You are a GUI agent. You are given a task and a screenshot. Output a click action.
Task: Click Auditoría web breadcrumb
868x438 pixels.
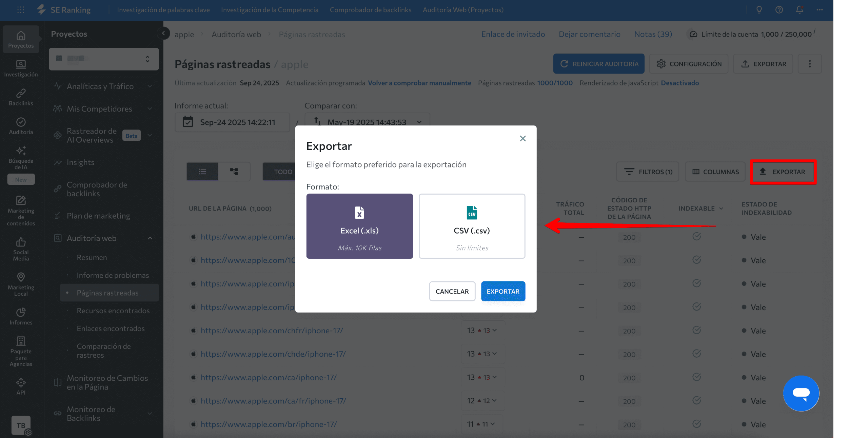236,34
